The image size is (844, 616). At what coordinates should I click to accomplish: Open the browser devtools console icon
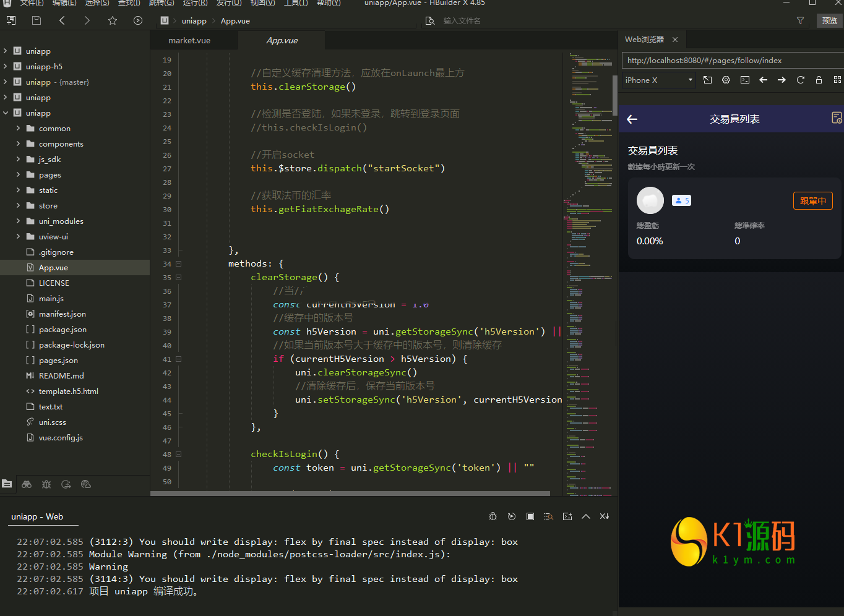tap(745, 80)
